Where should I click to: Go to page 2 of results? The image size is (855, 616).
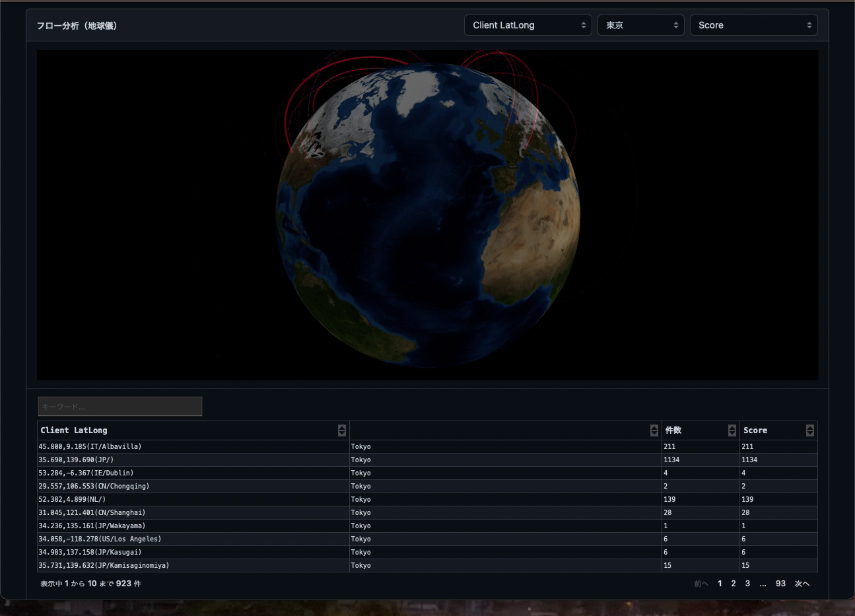733,584
